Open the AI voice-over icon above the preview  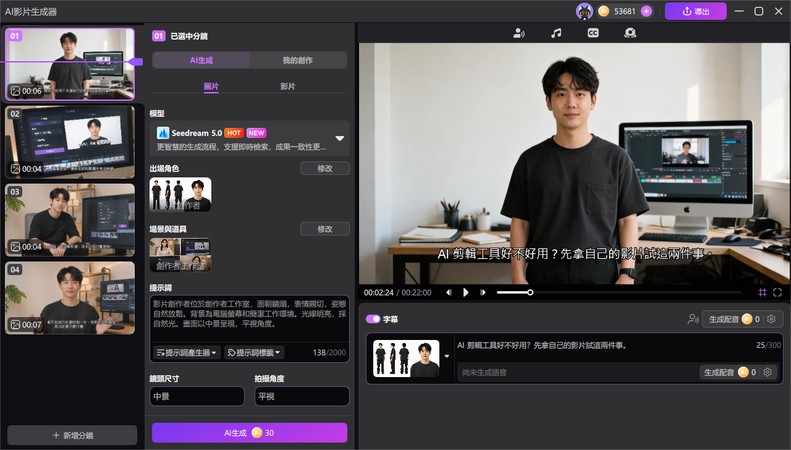(x=519, y=33)
